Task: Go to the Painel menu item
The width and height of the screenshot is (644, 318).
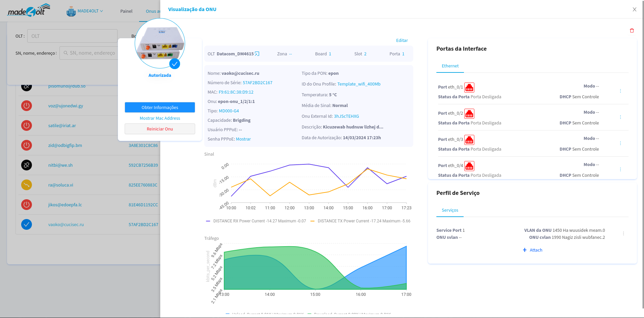Action: click(x=126, y=11)
